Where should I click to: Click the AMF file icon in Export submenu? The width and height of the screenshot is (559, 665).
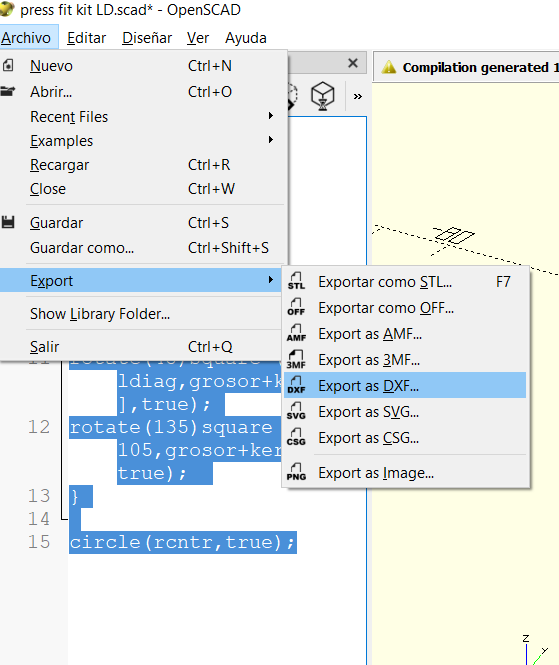click(x=296, y=333)
